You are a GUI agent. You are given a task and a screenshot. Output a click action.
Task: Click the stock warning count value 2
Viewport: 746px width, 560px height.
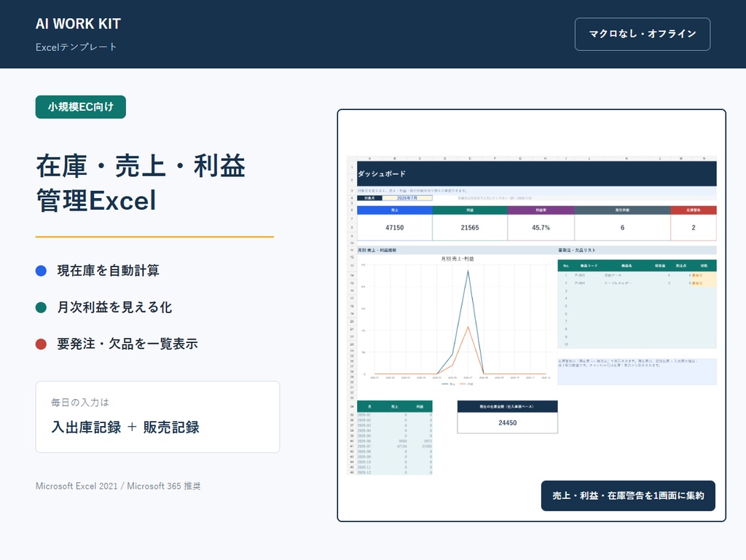click(694, 228)
